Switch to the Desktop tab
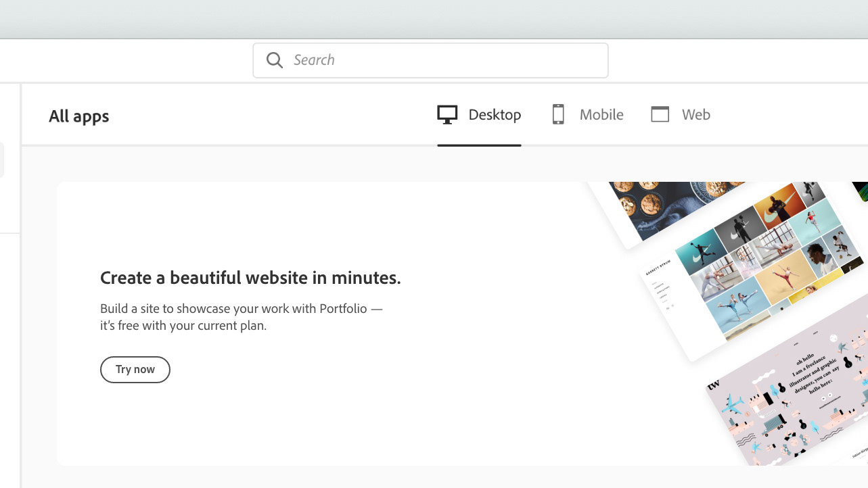868x488 pixels. (479, 115)
